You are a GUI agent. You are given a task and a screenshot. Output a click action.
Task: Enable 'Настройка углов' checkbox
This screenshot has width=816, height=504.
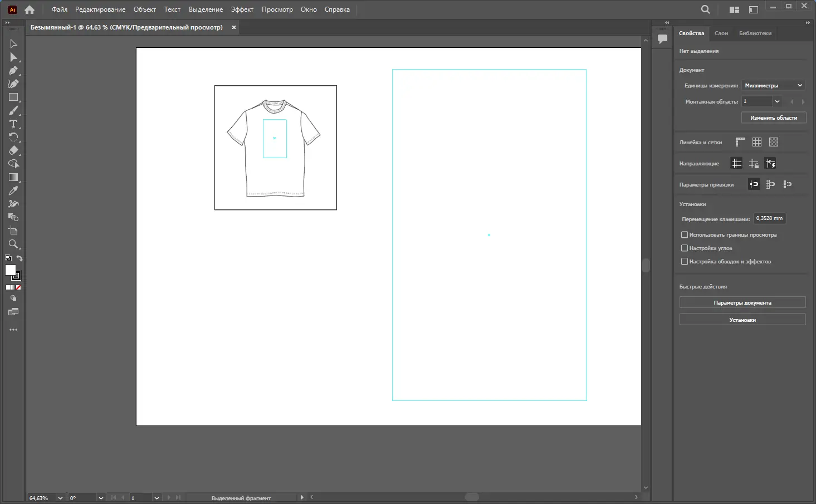685,248
